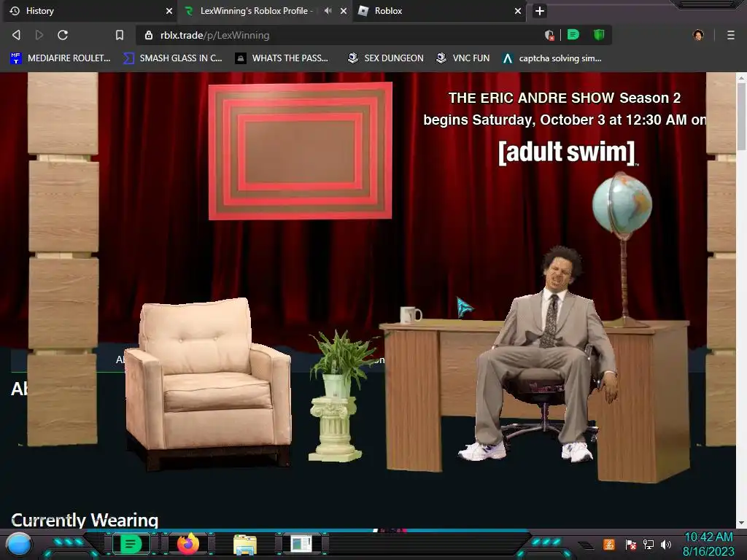Click the coffee mug on the desk
The image size is (747, 560).
coord(411,314)
